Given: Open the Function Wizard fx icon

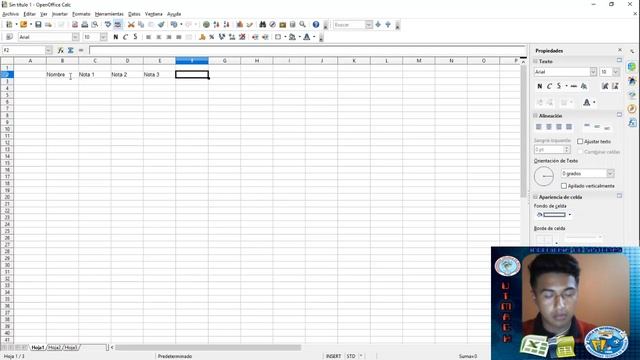Looking at the screenshot, I should pyautogui.click(x=60, y=50).
